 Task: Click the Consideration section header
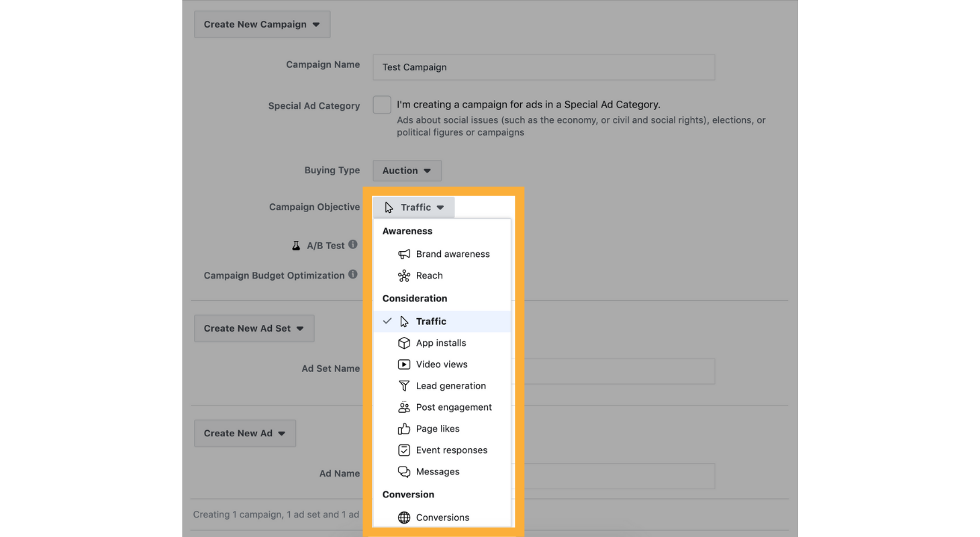pyautogui.click(x=415, y=298)
